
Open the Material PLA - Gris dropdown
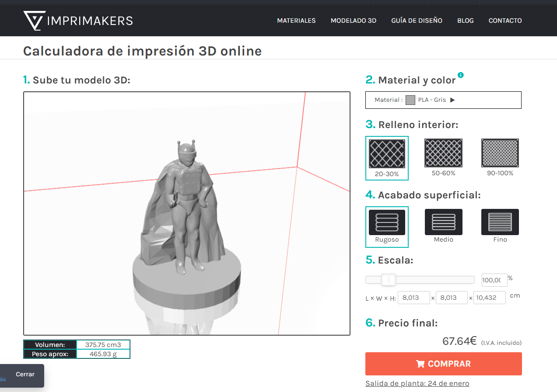[443, 100]
